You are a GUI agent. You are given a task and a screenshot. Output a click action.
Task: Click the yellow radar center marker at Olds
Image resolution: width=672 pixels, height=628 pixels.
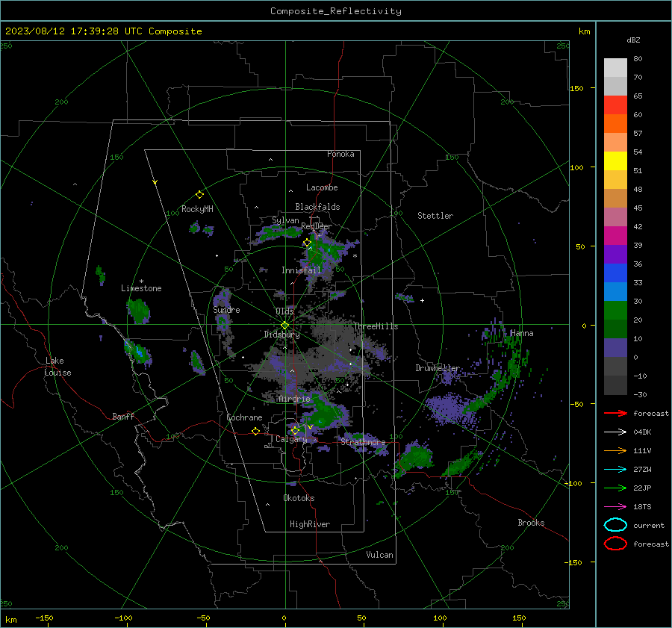pos(284,326)
